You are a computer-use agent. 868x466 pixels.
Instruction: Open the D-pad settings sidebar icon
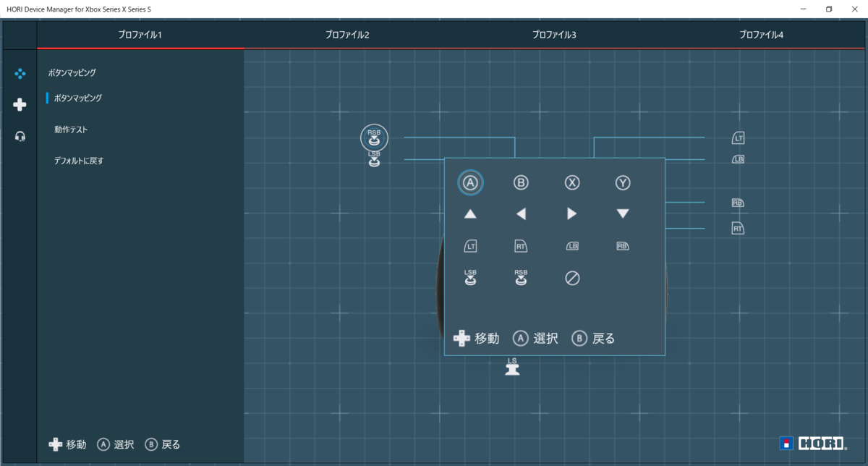(20, 105)
